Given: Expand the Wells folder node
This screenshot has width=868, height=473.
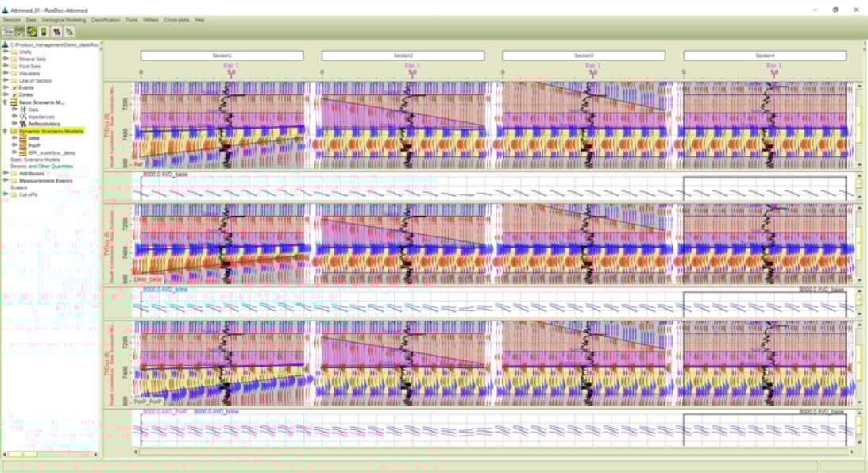Looking at the screenshot, I should tap(6, 52).
